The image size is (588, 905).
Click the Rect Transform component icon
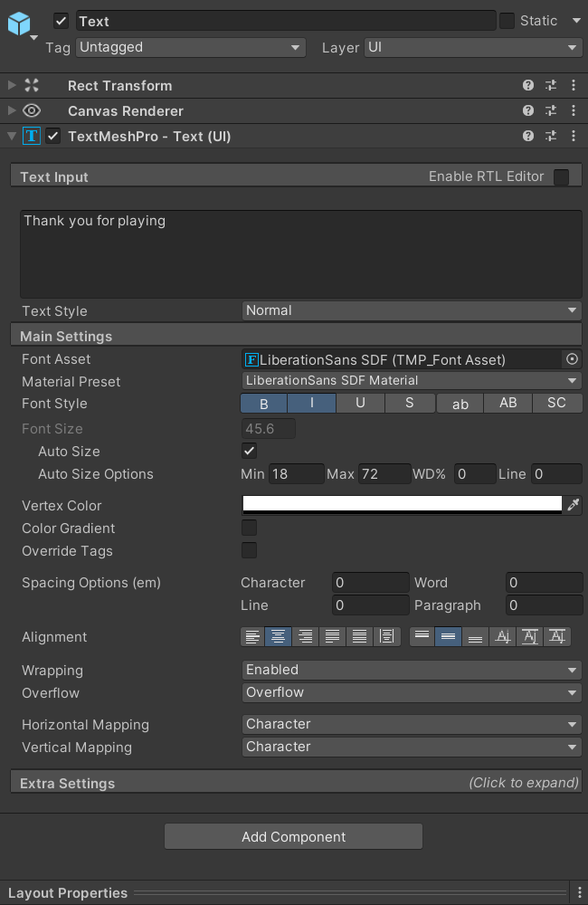32,85
